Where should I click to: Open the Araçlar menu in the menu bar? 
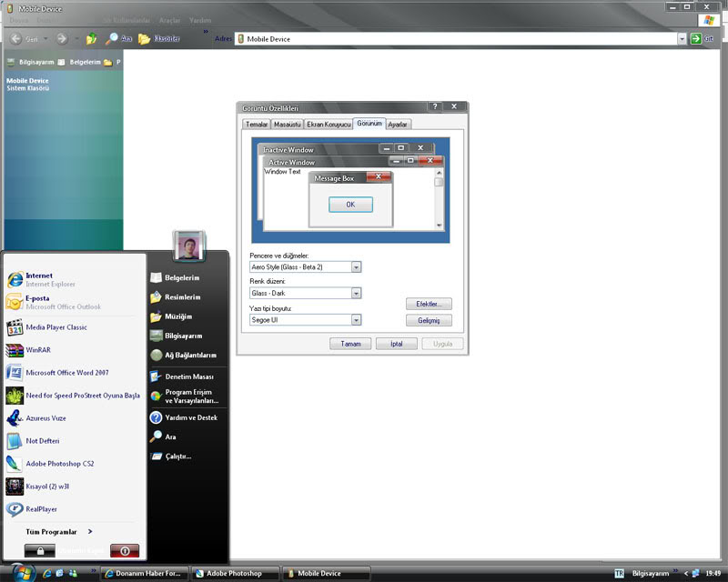(170, 20)
